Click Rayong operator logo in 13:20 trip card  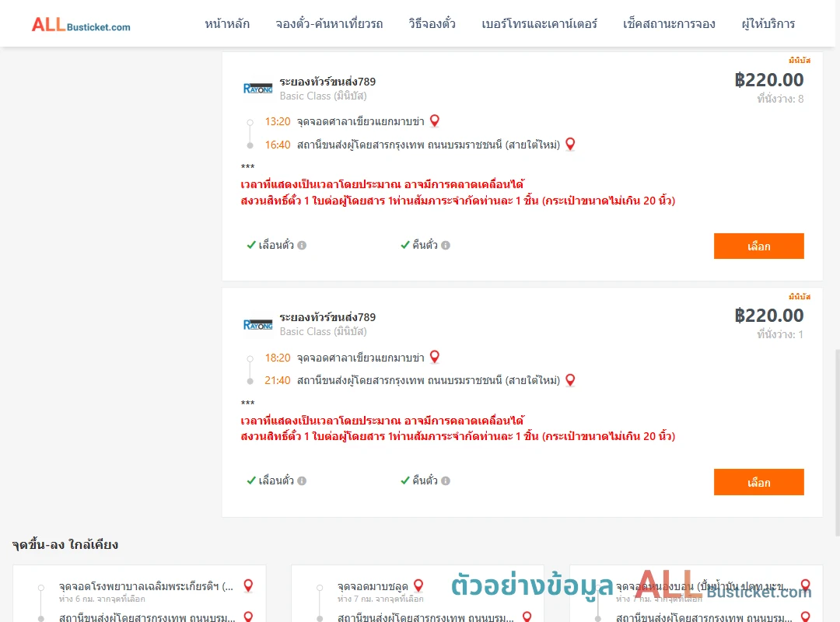257,89
